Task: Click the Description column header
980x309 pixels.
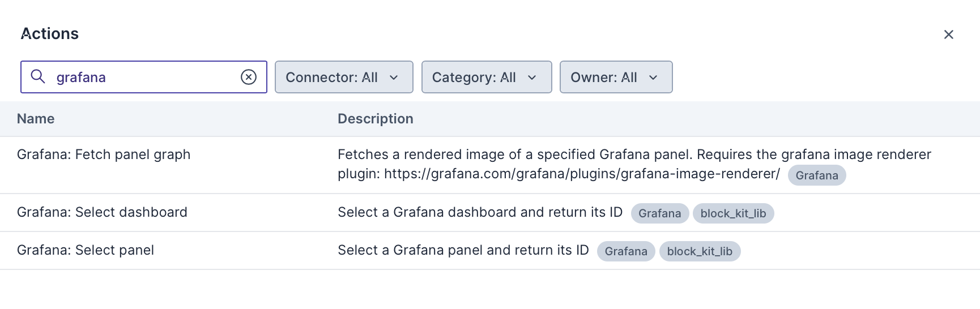Action: (375, 119)
